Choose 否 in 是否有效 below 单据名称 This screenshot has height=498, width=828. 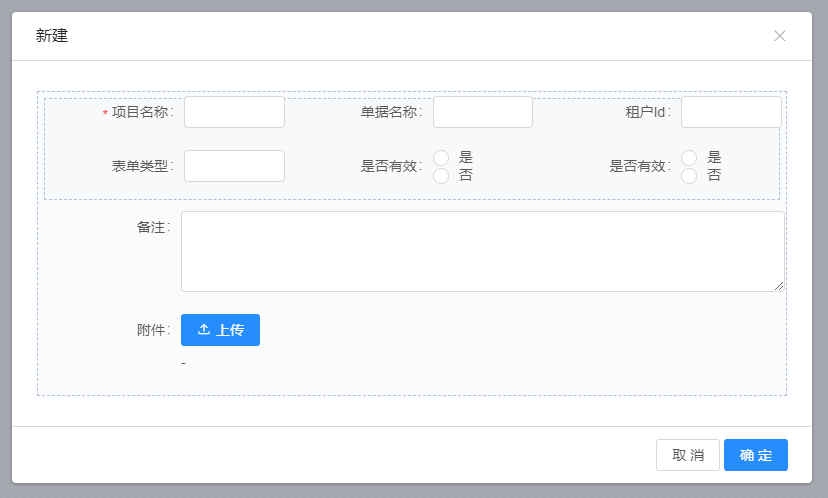click(x=441, y=176)
